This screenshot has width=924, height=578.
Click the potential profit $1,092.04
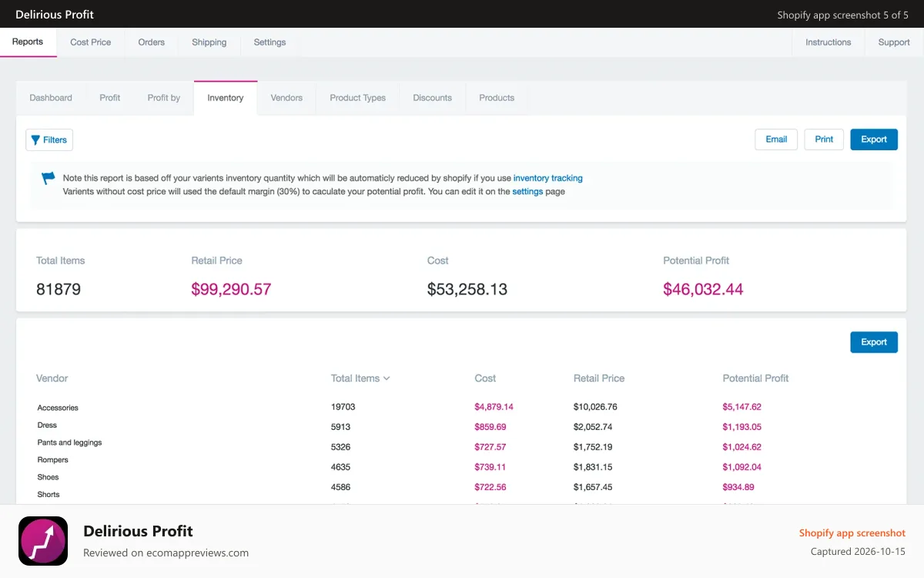click(x=742, y=467)
